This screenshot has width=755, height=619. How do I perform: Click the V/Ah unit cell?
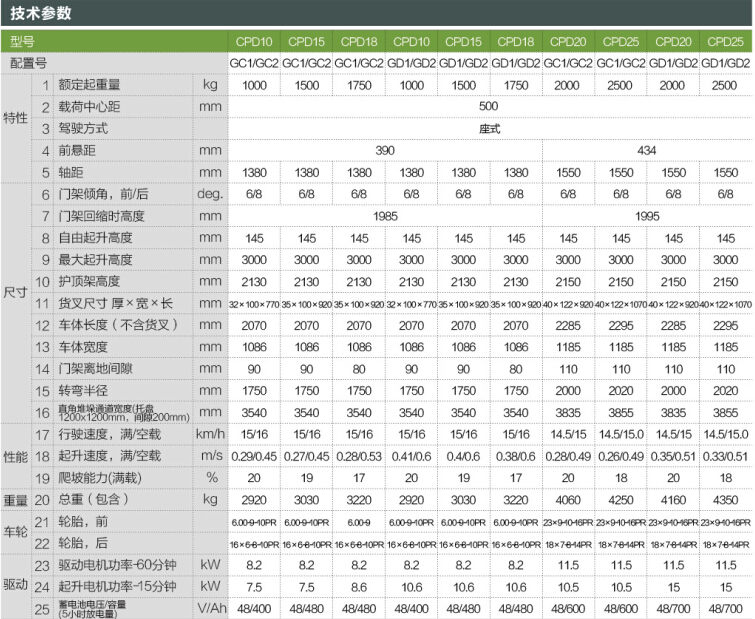(210, 608)
